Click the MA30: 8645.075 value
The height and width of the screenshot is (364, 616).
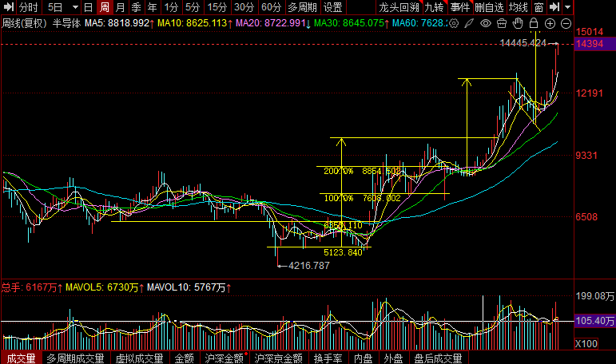[x=352, y=23]
